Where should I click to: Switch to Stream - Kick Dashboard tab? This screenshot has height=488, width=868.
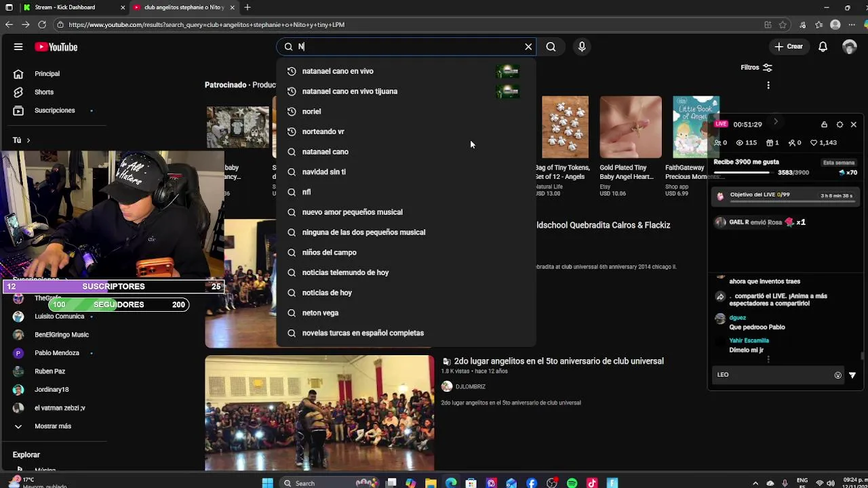pyautogui.click(x=73, y=7)
